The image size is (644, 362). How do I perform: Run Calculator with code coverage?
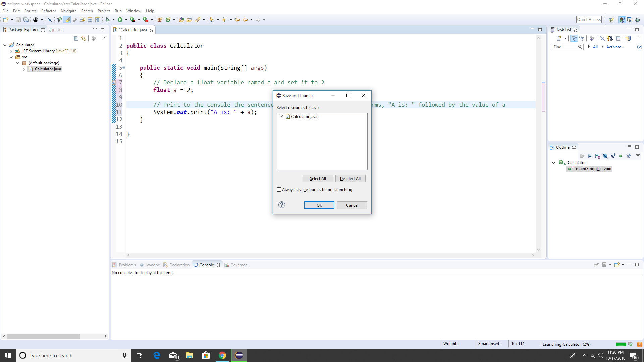click(x=133, y=19)
